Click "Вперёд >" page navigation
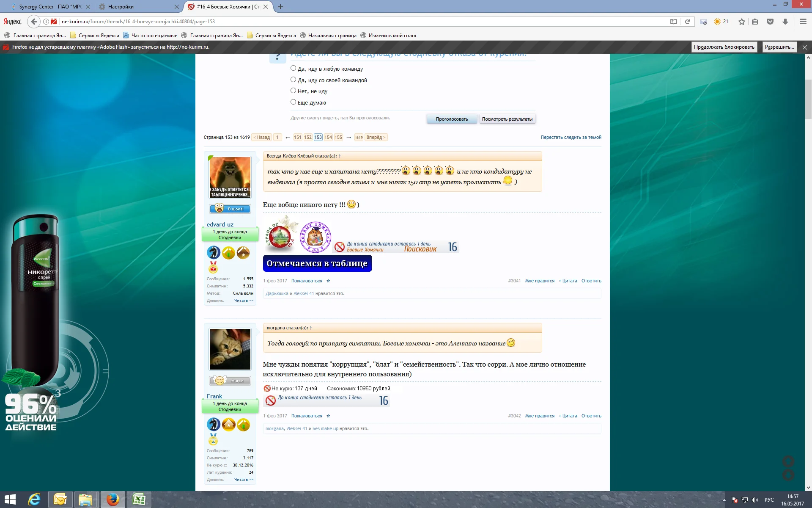812x508 pixels. (376, 137)
